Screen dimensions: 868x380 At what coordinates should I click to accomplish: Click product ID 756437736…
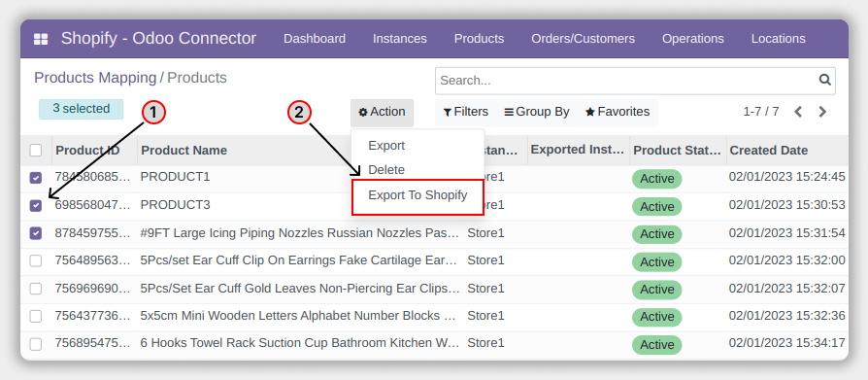[x=93, y=316]
